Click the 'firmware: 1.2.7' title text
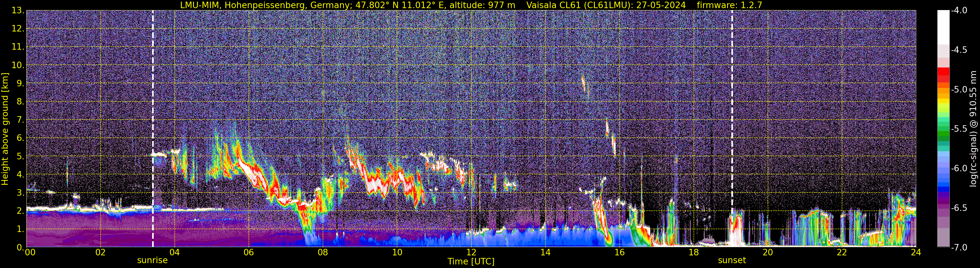The width and height of the screenshot is (980, 268). (729, 5)
